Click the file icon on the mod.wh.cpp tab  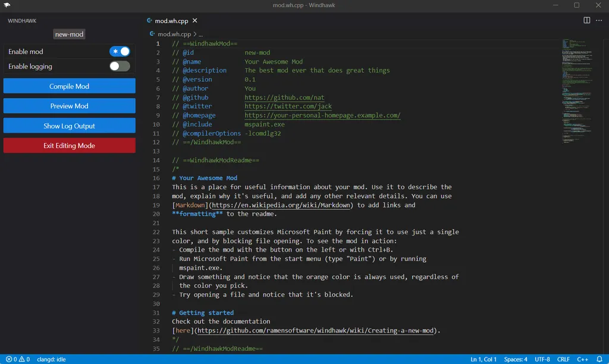(149, 20)
